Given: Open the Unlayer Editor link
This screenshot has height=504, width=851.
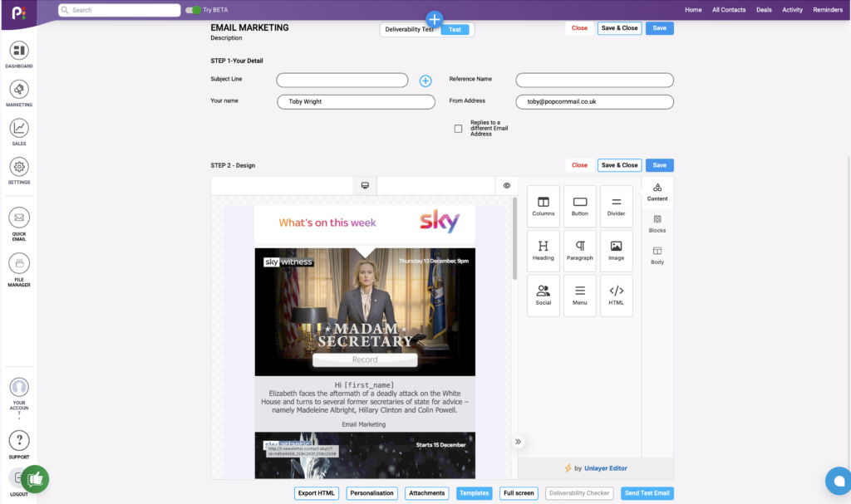Looking at the screenshot, I should [606, 468].
